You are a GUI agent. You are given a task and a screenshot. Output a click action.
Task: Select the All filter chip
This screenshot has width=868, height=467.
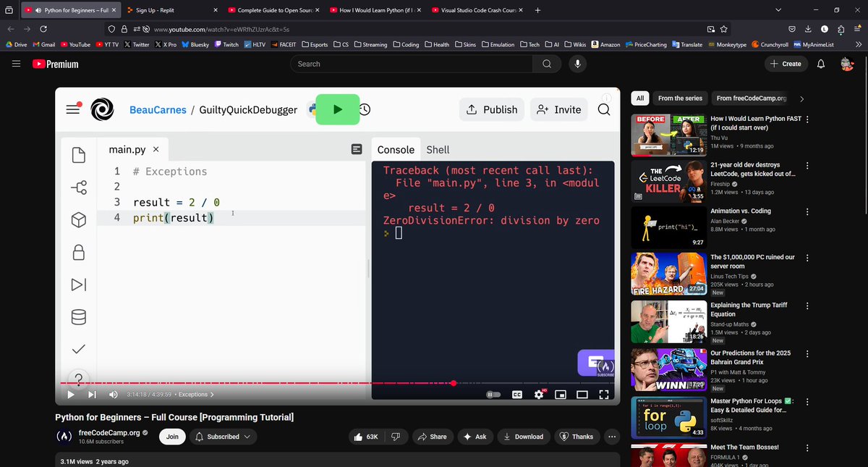639,98
